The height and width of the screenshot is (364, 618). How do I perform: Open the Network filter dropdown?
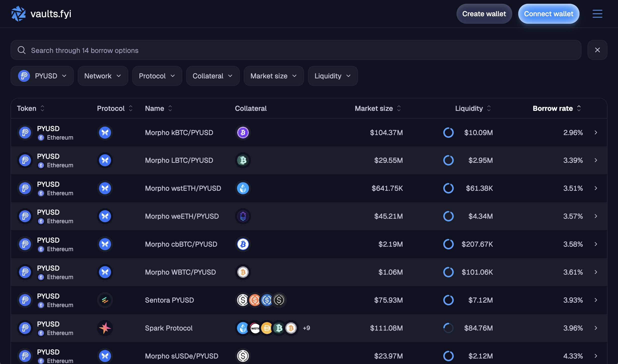103,76
